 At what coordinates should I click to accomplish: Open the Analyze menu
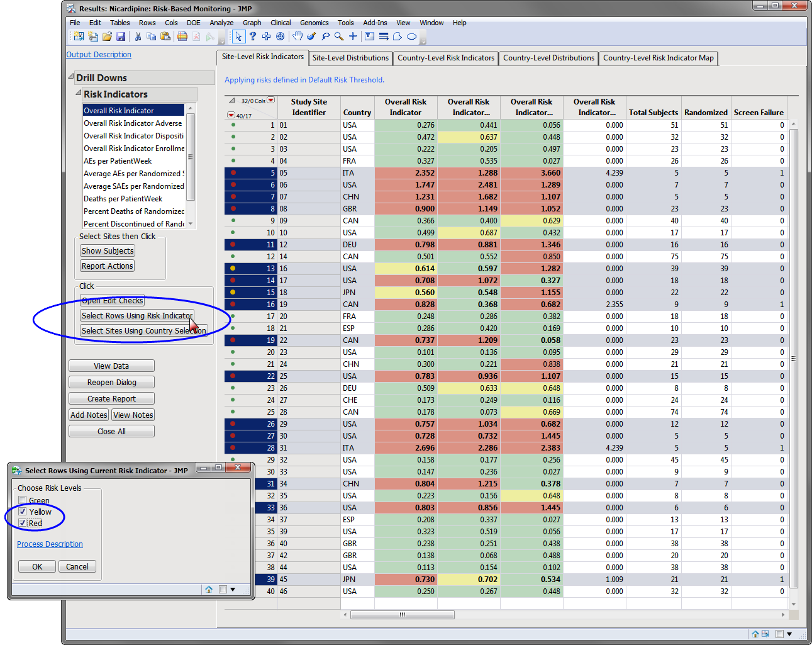coord(221,23)
